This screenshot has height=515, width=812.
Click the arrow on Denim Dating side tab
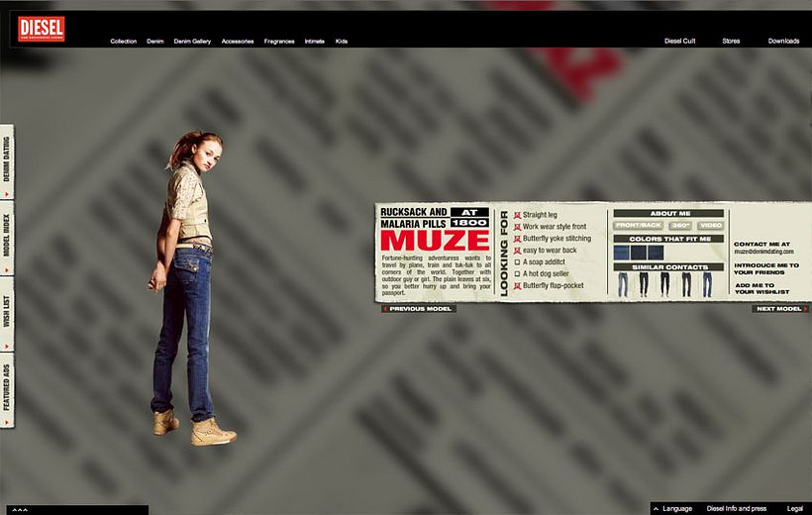pyautogui.click(x=7, y=194)
